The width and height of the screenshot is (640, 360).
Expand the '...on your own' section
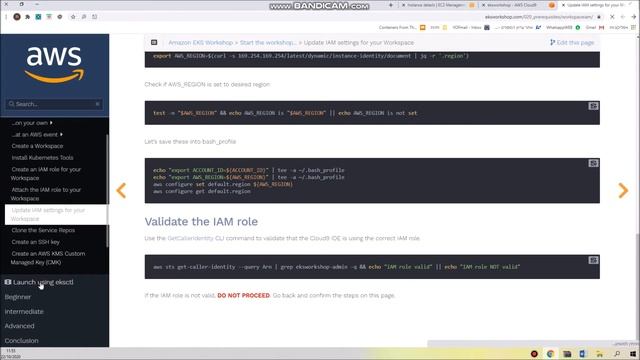click(x=32, y=123)
